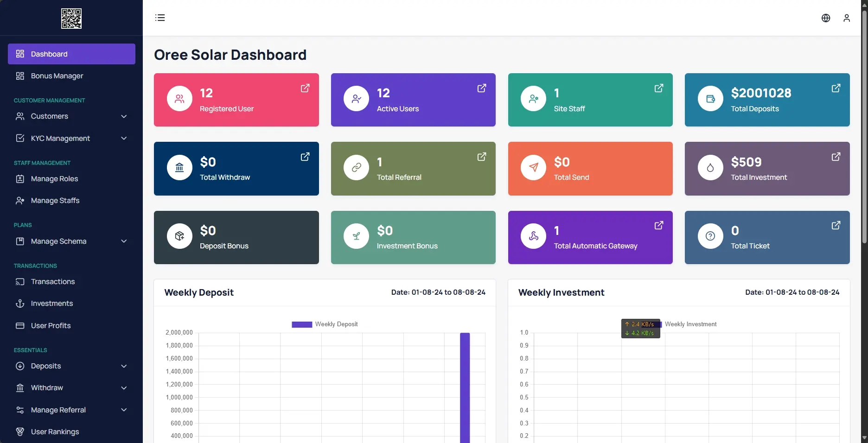Viewport: 868px width, 443px height.
Task: Expand the KYC Management submenu
Action: coord(124,139)
